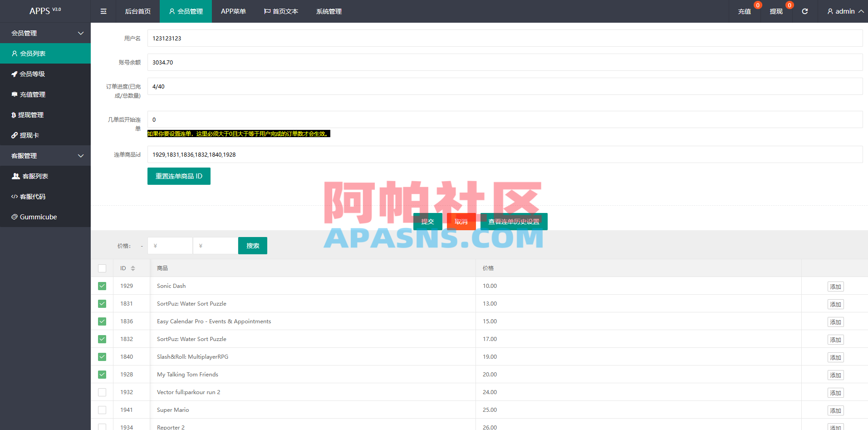
Task: Expand the 客服管理 sidebar section
Action: (x=45, y=155)
